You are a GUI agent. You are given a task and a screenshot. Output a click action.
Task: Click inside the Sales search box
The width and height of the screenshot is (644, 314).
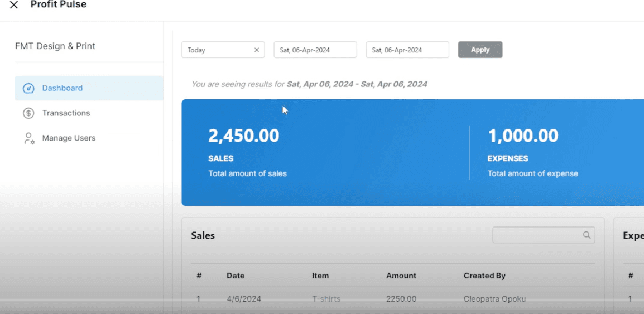[537, 235]
